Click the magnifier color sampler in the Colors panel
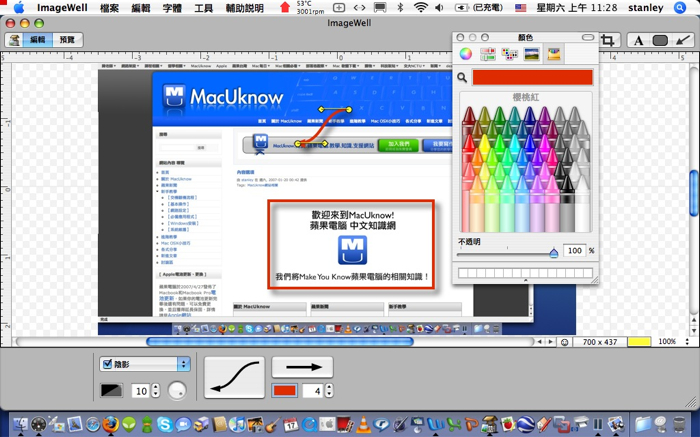700x437 pixels. pos(462,78)
